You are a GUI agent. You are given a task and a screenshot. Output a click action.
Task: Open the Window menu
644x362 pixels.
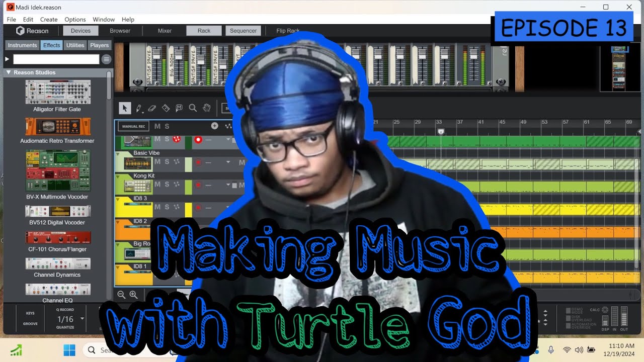(x=104, y=20)
